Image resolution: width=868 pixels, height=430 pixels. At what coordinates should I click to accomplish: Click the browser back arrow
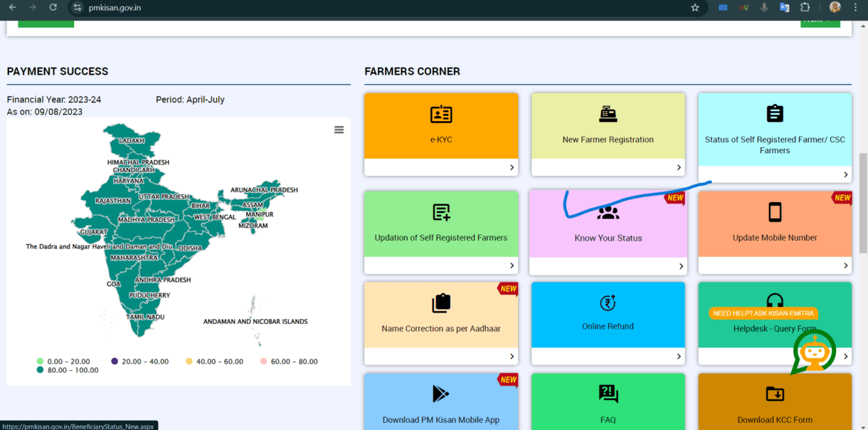12,7
